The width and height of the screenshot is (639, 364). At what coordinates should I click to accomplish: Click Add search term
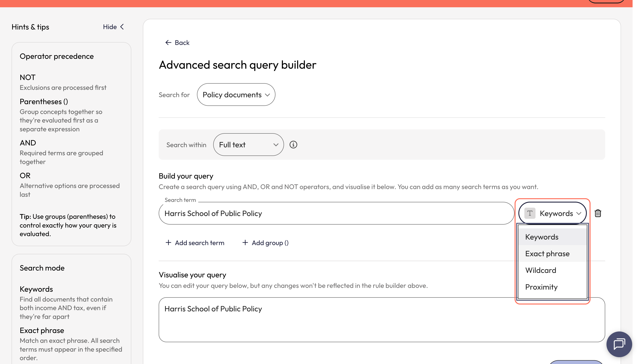195,243
